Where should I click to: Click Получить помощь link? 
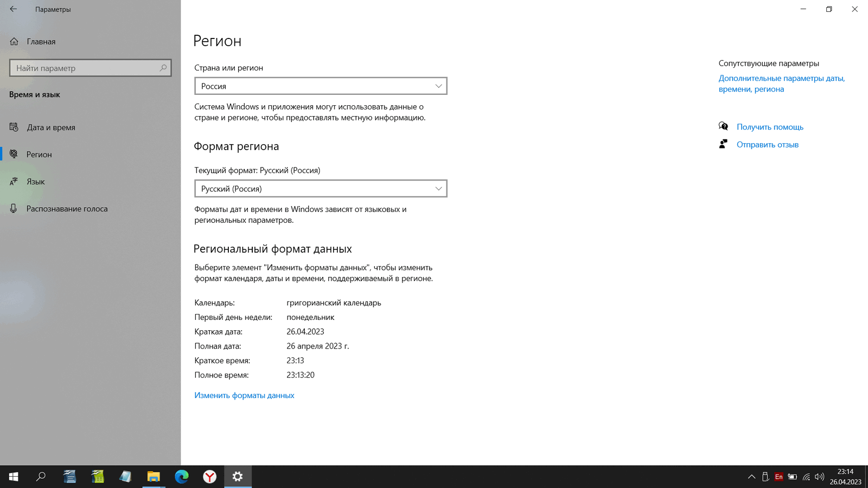coord(770,127)
